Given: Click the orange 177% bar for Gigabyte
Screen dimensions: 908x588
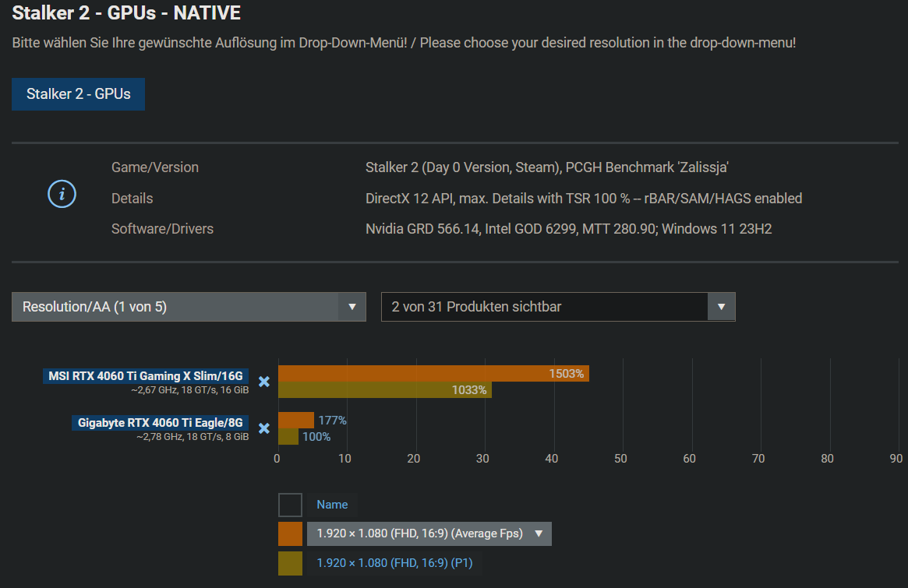Looking at the screenshot, I should tap(295, 421).
